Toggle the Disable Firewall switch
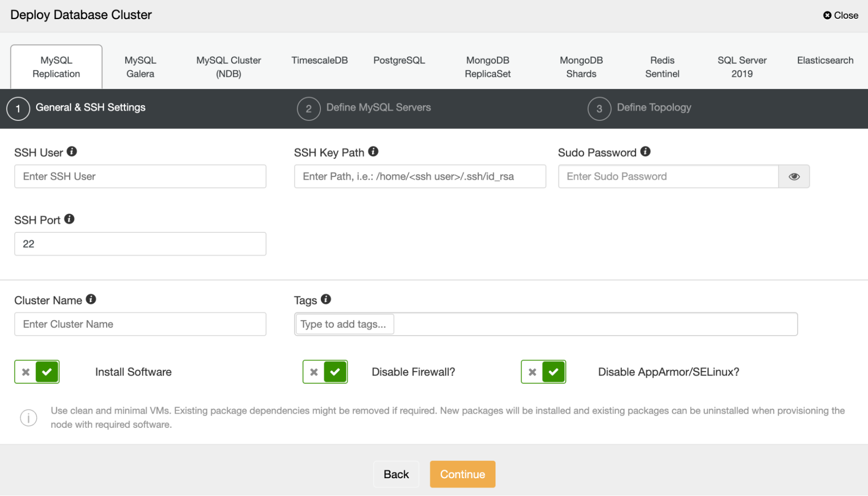This screenshot has height=496, width=868. click(x=325, y=372)
